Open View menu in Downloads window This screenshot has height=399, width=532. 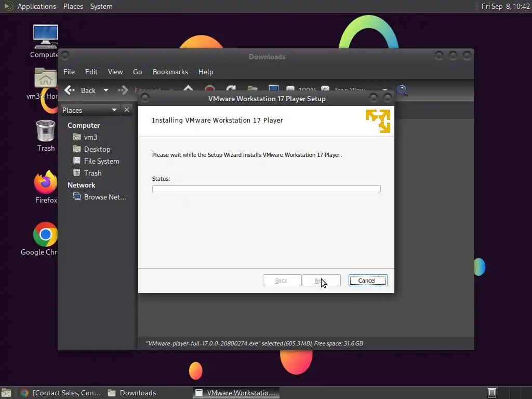tap(115, 72)
